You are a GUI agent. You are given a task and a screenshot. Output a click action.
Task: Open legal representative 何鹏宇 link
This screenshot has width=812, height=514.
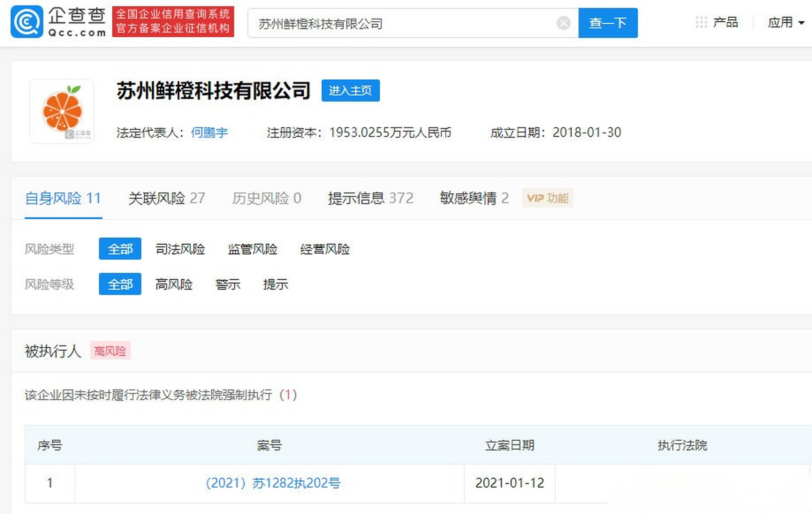click(209, 133)
